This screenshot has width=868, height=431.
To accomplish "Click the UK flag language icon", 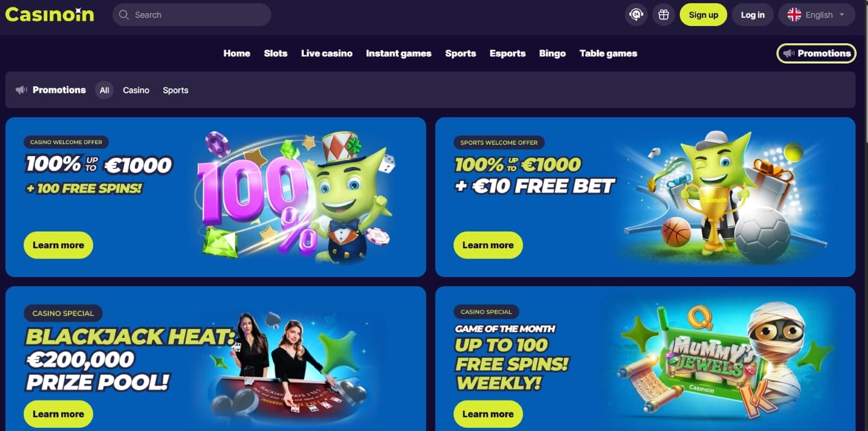I will coord(794,15).
